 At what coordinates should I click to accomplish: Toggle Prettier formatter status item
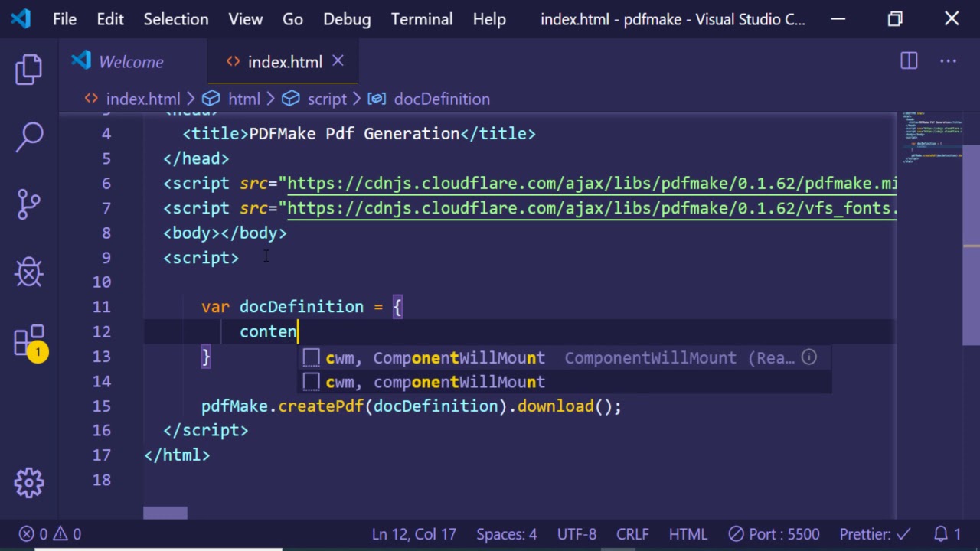coord(875,534)
